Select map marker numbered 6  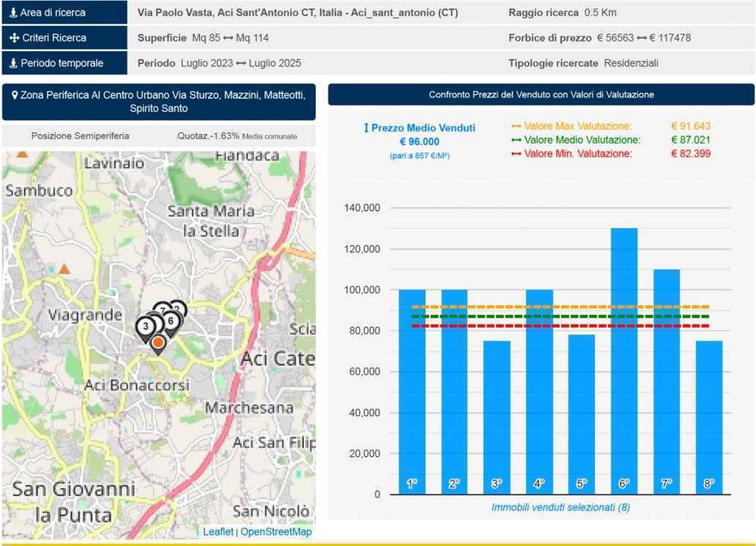[x=171, y=322]
